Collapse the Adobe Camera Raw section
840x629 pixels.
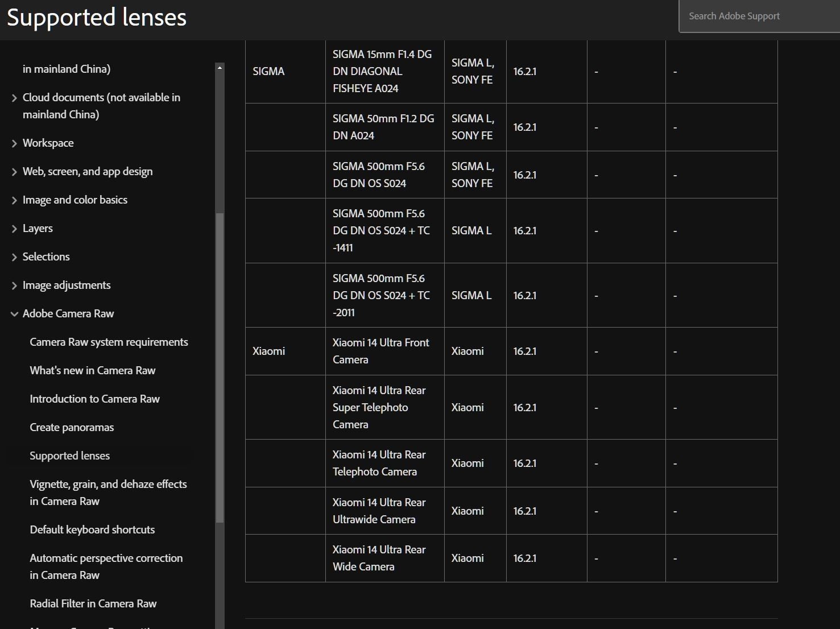click(x=14, y=314)
